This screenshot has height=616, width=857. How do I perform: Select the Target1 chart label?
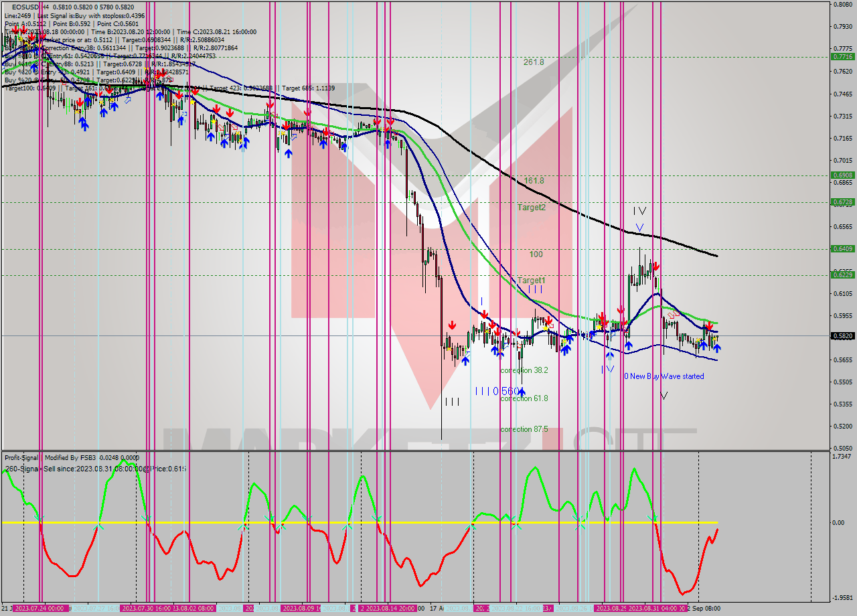click(x=531, y=280)
